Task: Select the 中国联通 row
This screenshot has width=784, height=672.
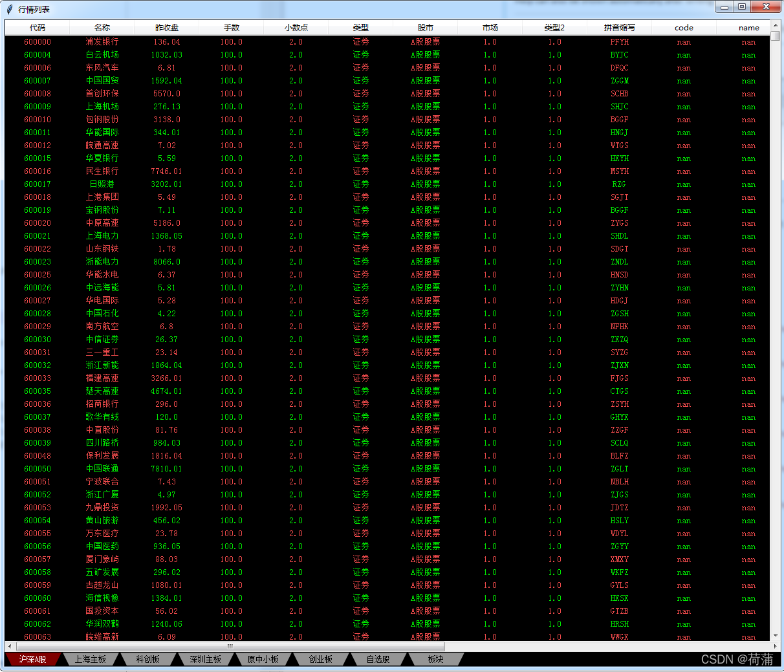Action: click(387, 469)
